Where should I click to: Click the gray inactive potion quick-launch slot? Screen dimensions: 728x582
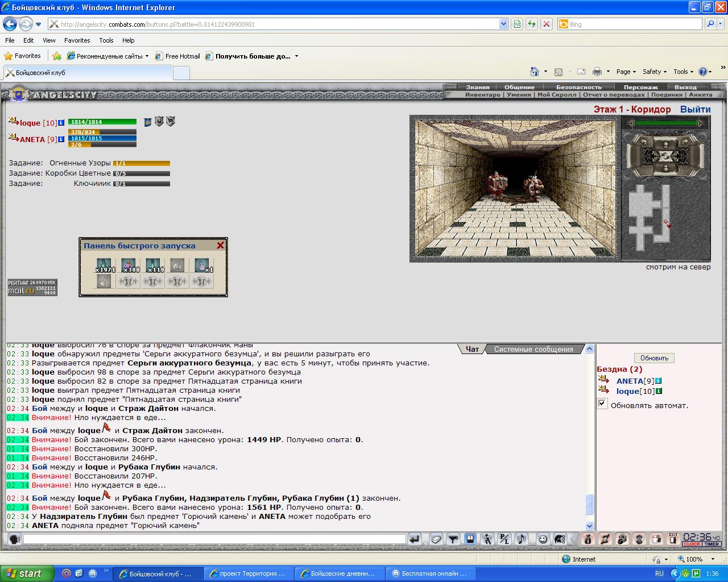click(177, 265)
